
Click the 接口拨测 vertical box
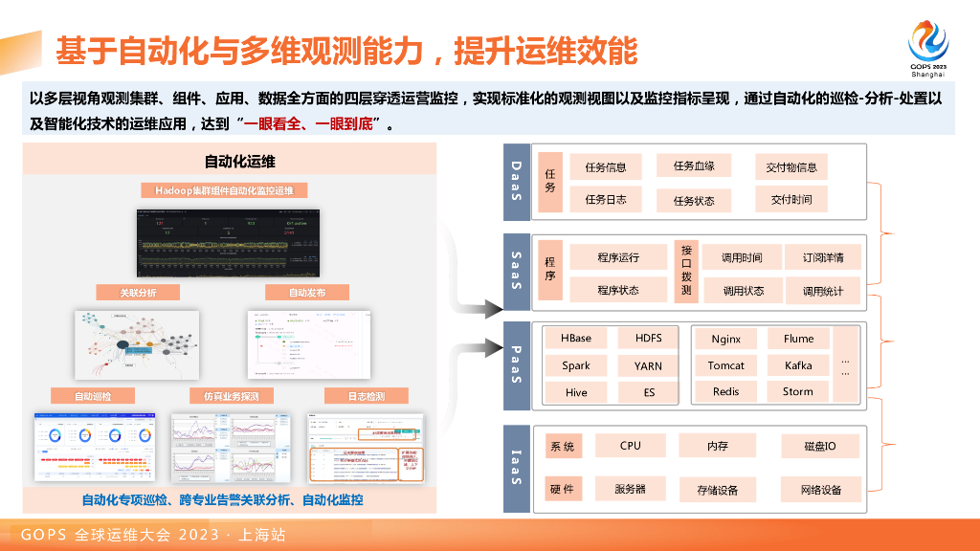tap(686, 271)
